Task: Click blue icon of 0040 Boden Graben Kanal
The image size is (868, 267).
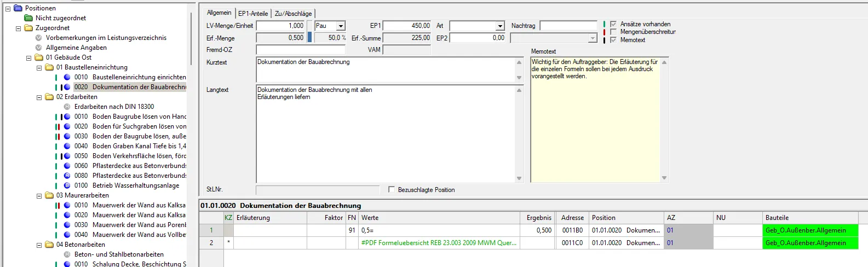Action: 67,146
